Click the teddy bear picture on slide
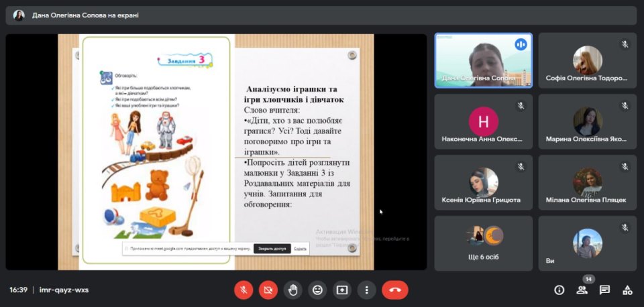Viewport: 644px width, 307px height. [158, 185]
